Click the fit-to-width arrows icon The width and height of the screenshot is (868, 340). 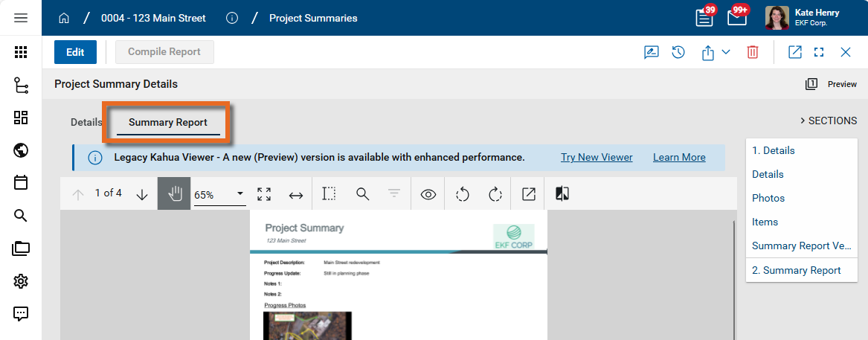(x=296, y=194)
